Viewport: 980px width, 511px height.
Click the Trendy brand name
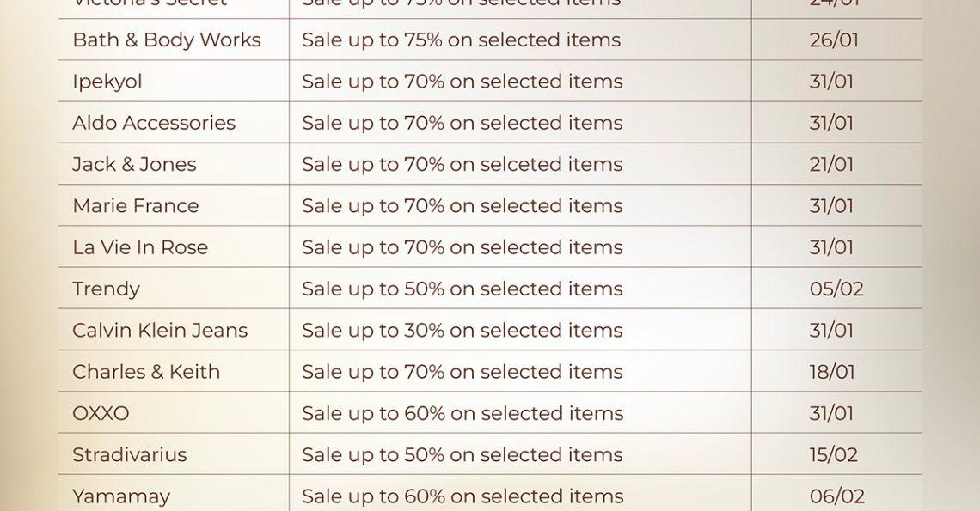[x=106, y=289]
